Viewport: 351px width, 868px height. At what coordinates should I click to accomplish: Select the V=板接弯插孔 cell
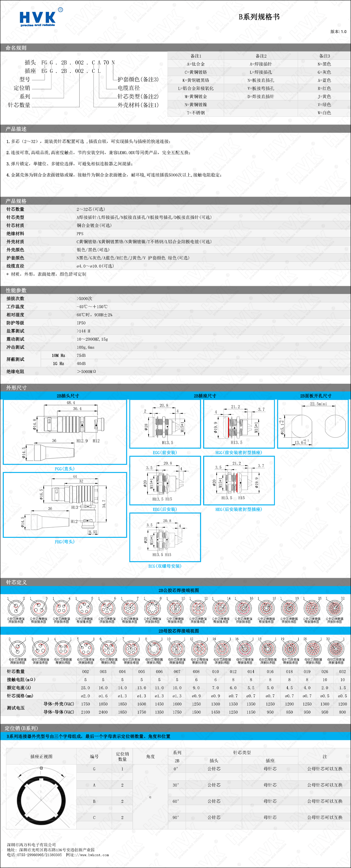[261, 88]
